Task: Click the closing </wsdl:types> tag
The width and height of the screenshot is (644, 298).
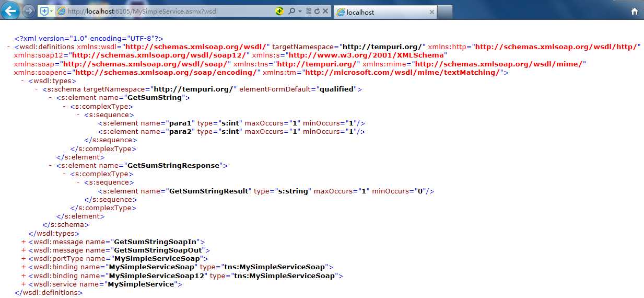Action: tap(54, 234)
